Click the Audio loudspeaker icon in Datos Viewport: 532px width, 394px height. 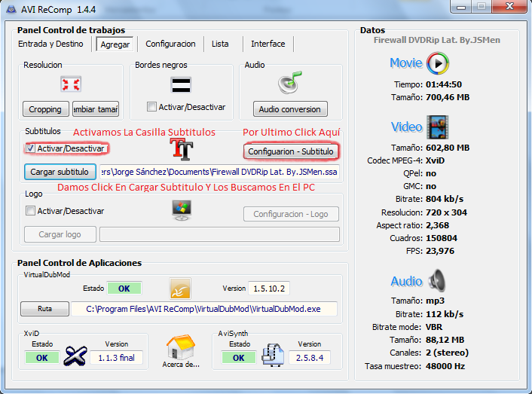437,280
